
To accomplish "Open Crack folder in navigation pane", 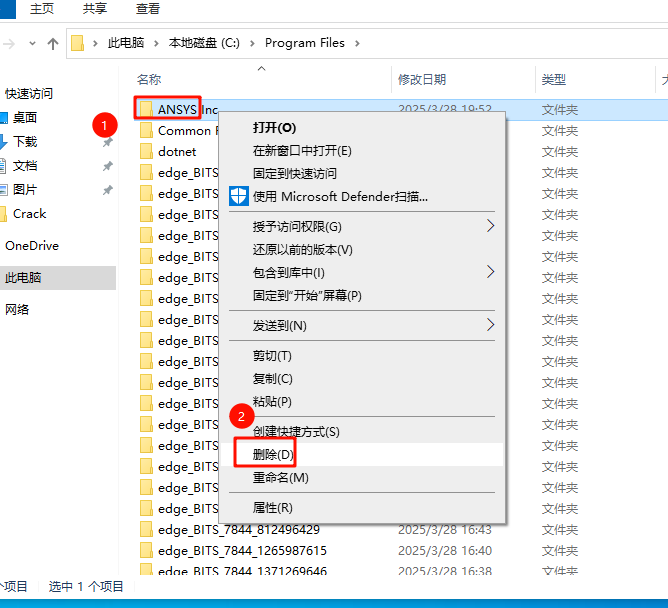I will coord(29,214).
